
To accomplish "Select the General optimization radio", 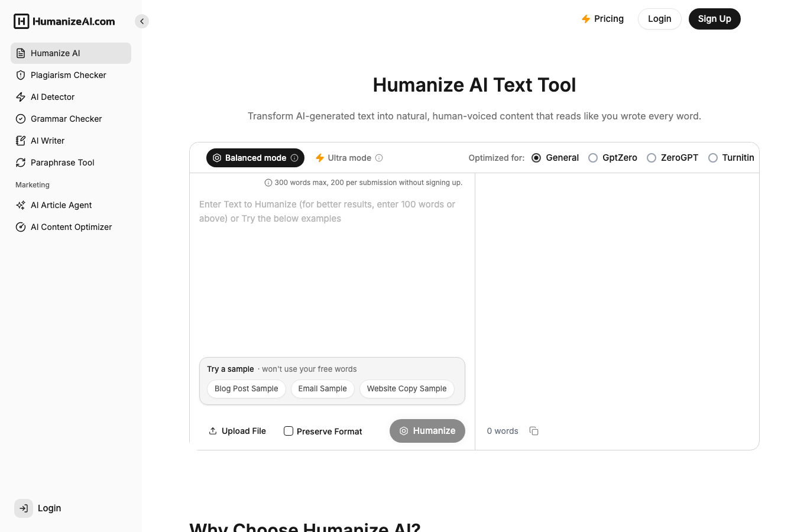I will pyautogui.click(x=536, y=158).
